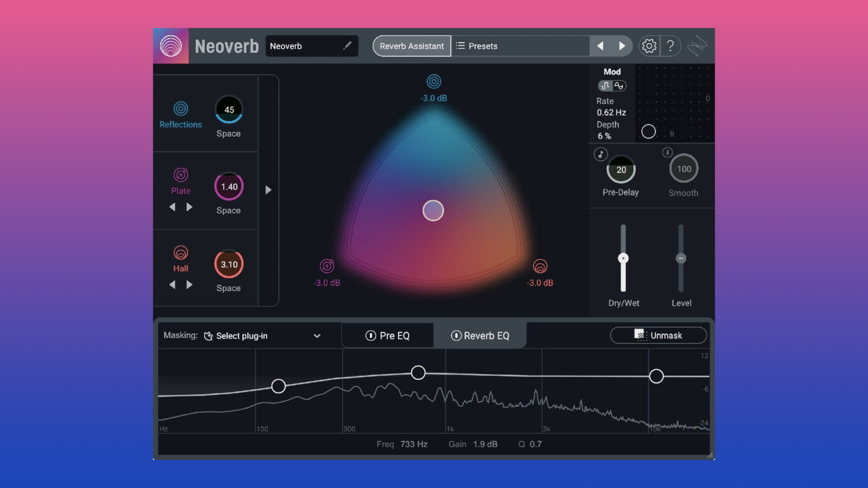The height and width of the screenshot is (488, 868).
Task: Open the Presets list
Action: (x=482, y=46)
